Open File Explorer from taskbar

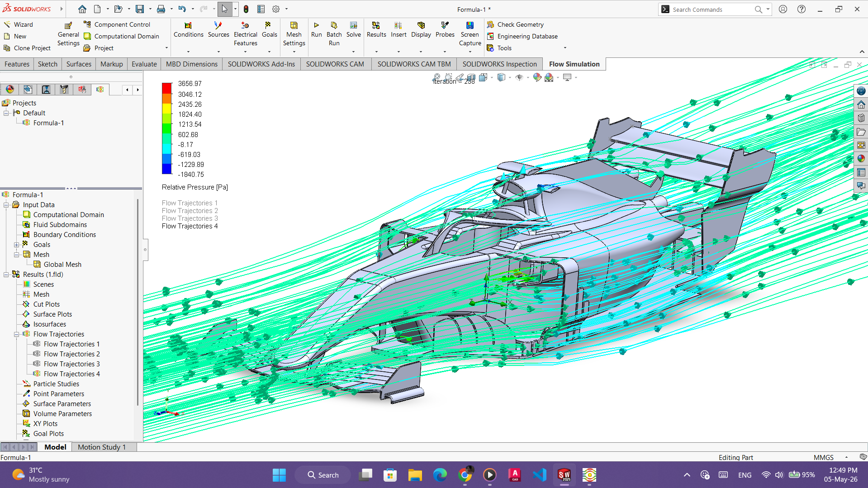tap(415, 475)
